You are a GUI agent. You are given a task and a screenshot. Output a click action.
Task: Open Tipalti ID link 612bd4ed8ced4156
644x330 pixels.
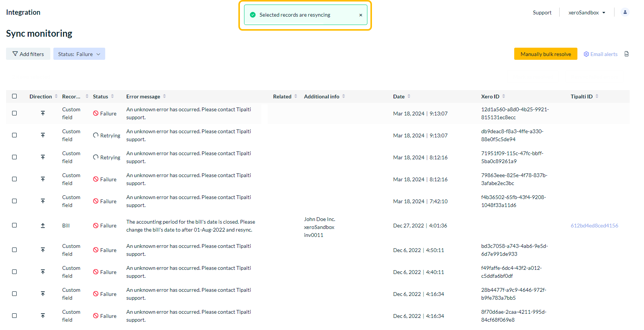(594, 226)
